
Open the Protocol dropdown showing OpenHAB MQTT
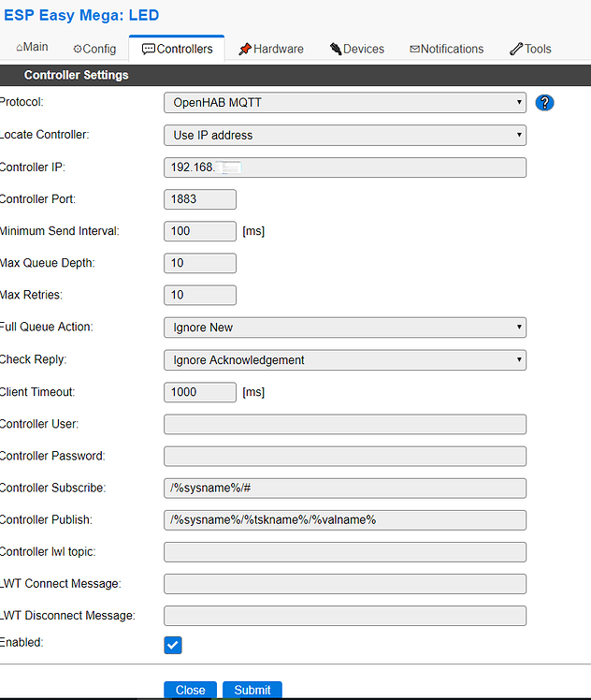[345, 103]
